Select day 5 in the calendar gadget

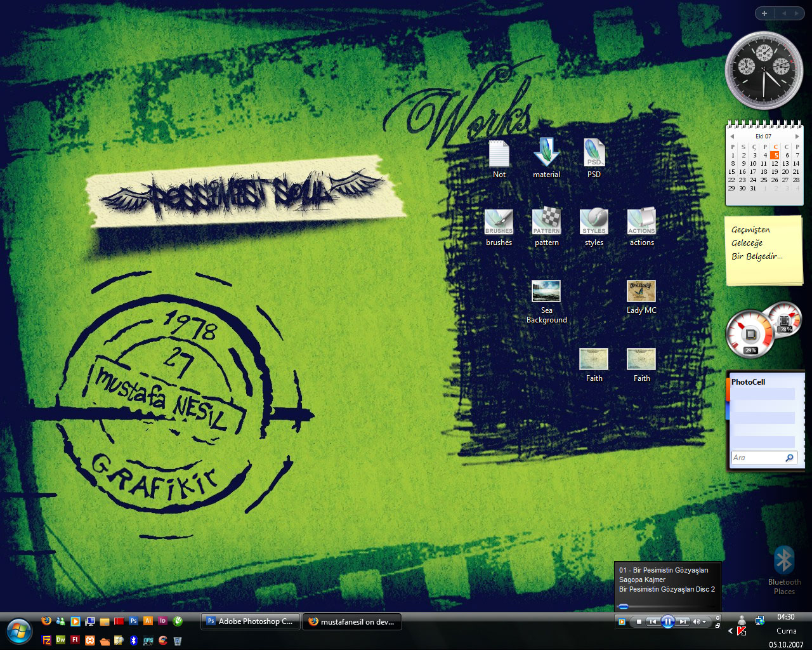(775, 155)
